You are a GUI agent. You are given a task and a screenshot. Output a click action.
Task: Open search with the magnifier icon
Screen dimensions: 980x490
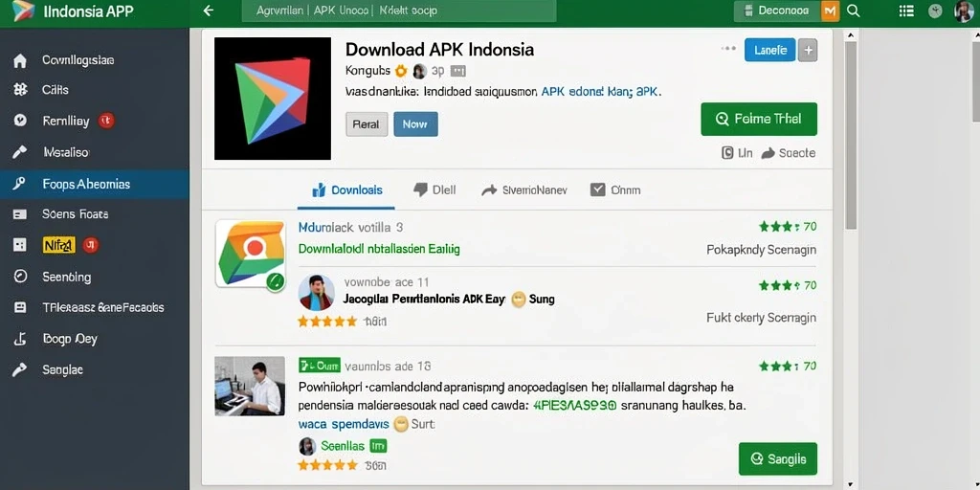click(853, 11)
